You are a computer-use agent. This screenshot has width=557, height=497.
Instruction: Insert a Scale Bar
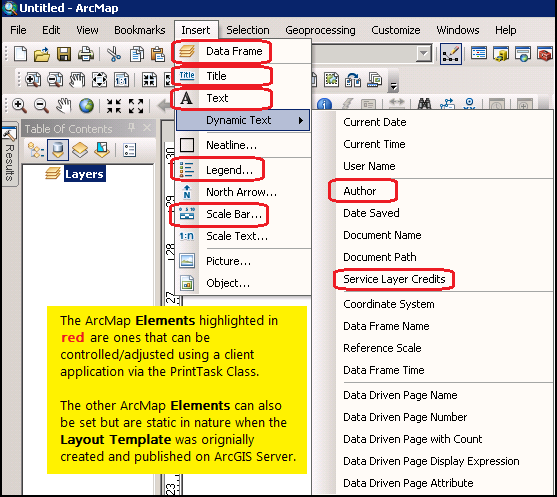click(x=243, y=214)
